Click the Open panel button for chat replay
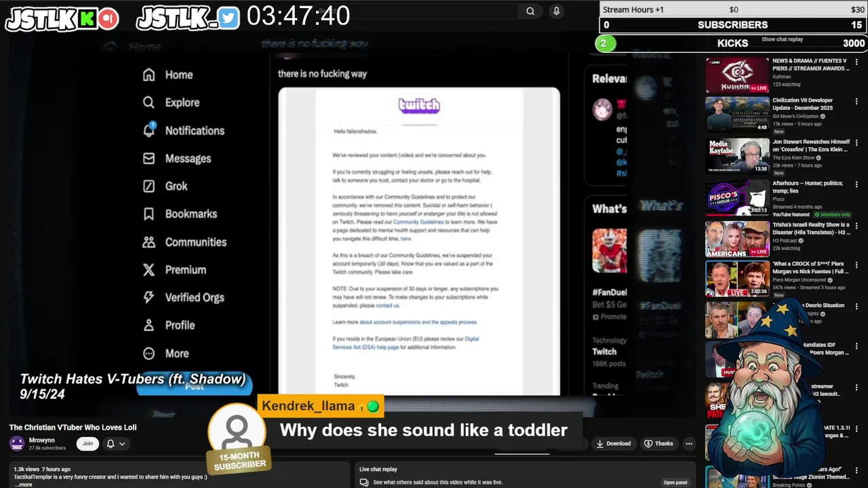 (x=675, y=483)
